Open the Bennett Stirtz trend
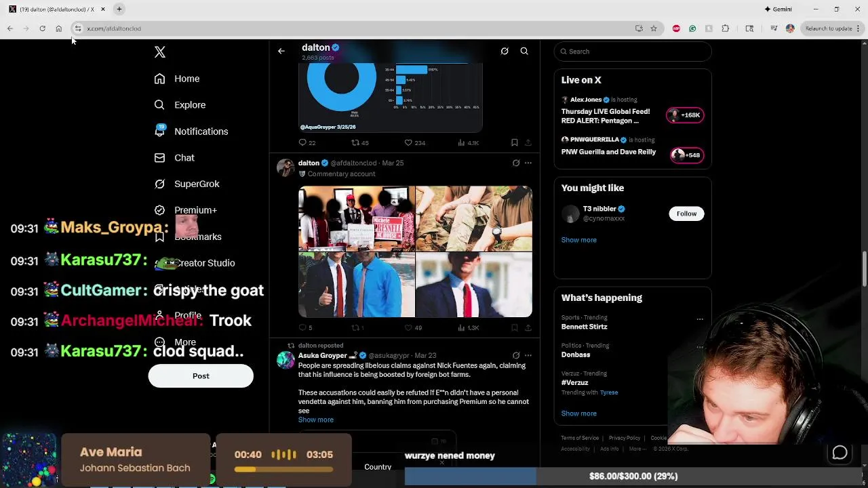Screen dimensions: 868x488 pos(584,327)
